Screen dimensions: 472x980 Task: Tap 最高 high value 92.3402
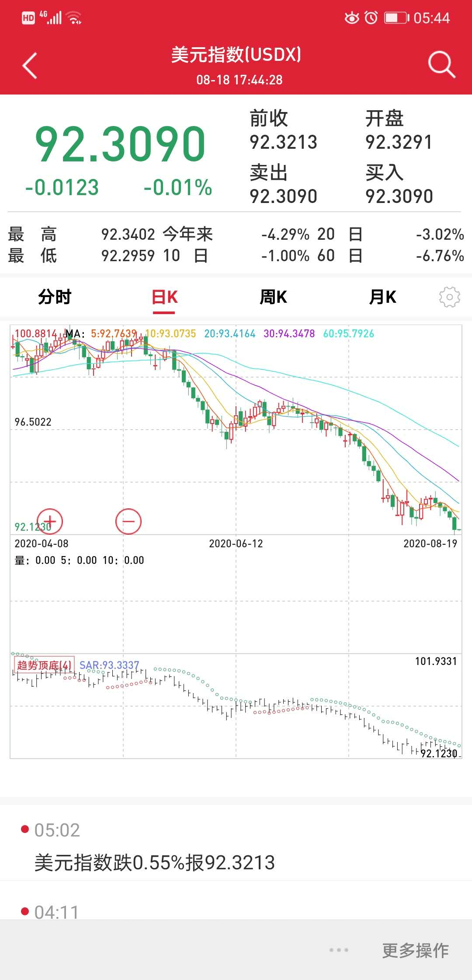point(128,234)
